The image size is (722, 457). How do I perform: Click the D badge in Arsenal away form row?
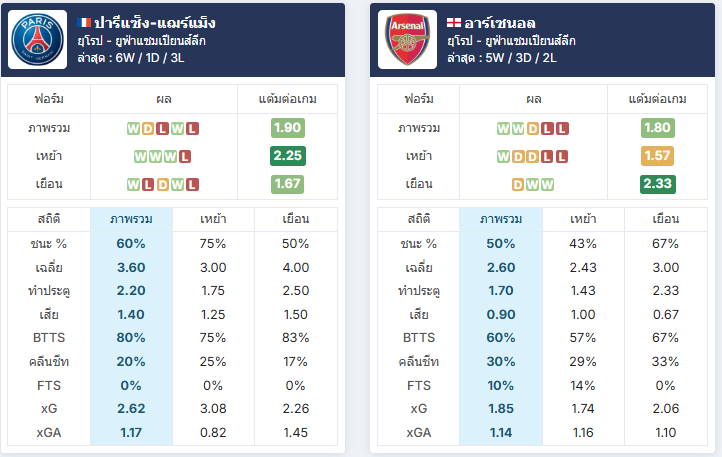[518, 185]
